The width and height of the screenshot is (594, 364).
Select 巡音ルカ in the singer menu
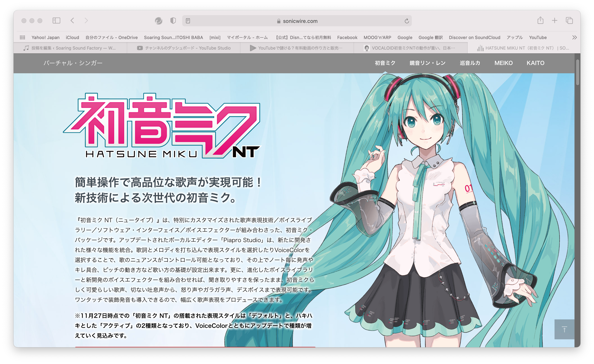click(470, 63)
